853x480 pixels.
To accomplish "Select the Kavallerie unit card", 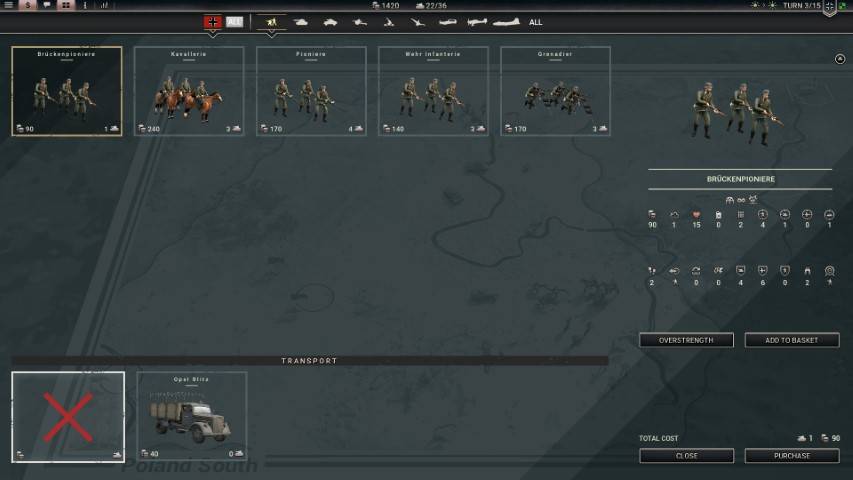I will coord(189,91).
